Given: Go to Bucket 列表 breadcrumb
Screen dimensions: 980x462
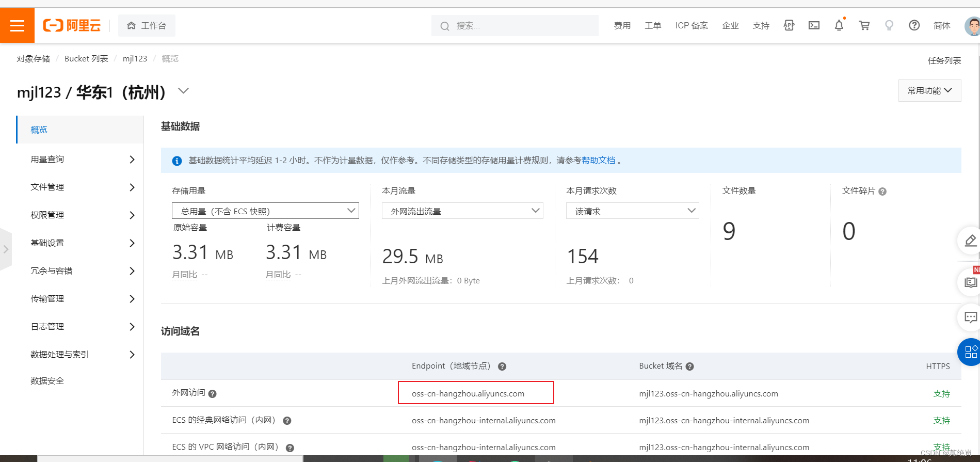Looking at the screenshot, I should pos(86,59).
